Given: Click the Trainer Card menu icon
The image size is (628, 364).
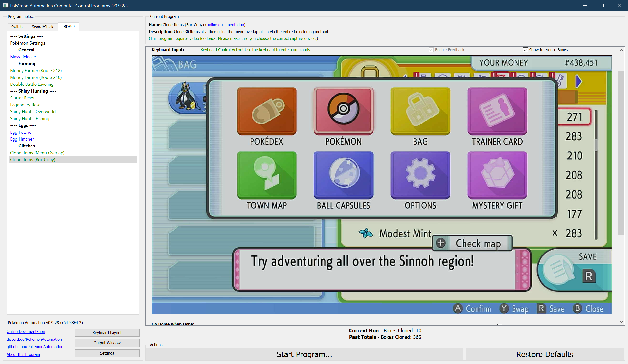Looking at the screenshot, I should click(x=497, y=111).
